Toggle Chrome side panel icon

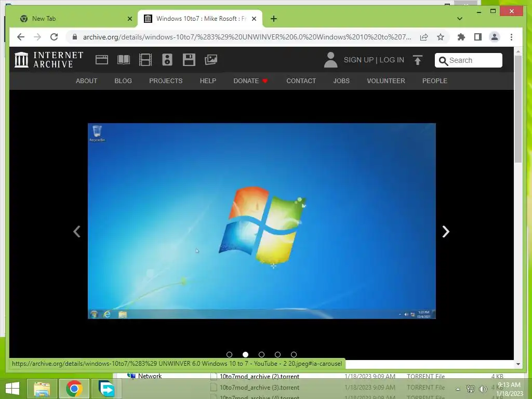point(478,37)
